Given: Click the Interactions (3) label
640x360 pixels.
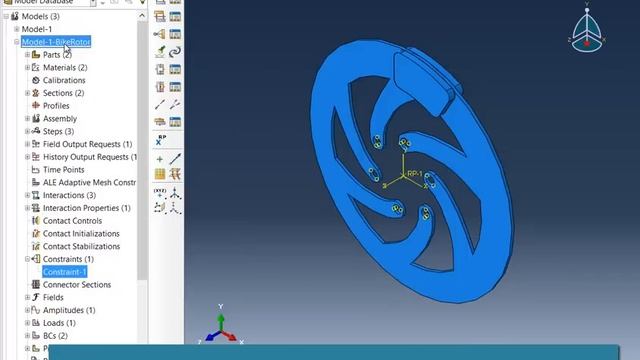Looking at the screenshot, I should click(69, 195).
